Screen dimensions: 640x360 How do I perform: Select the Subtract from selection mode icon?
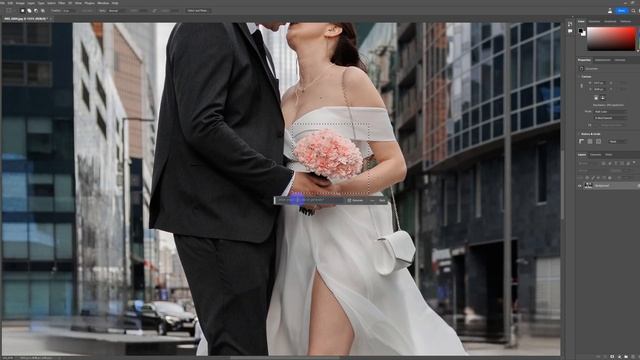36,11
